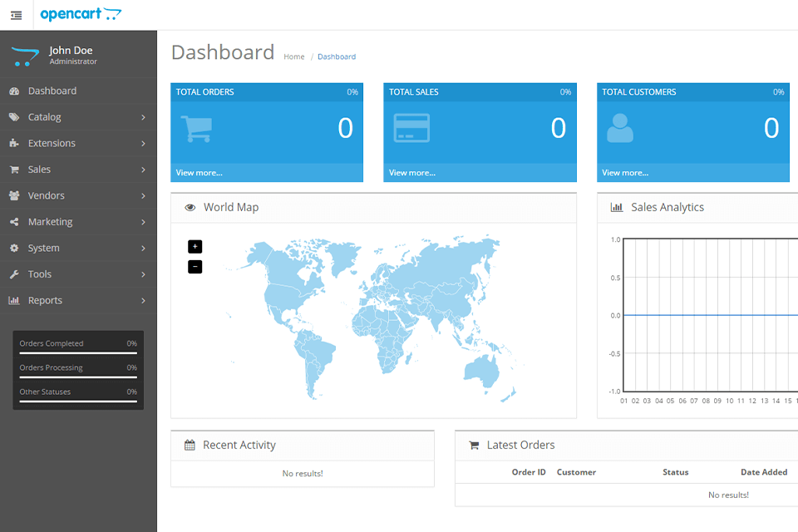Click the Sales shopping cart icon in sidebar
Screen dimensions: 798x532
[x=14, y=170]
